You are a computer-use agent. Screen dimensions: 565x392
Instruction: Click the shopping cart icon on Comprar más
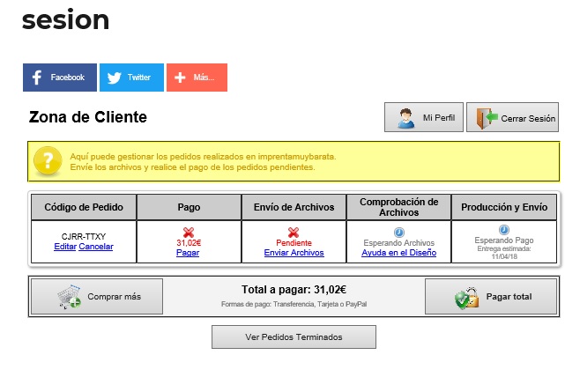(x=69, y=297)
